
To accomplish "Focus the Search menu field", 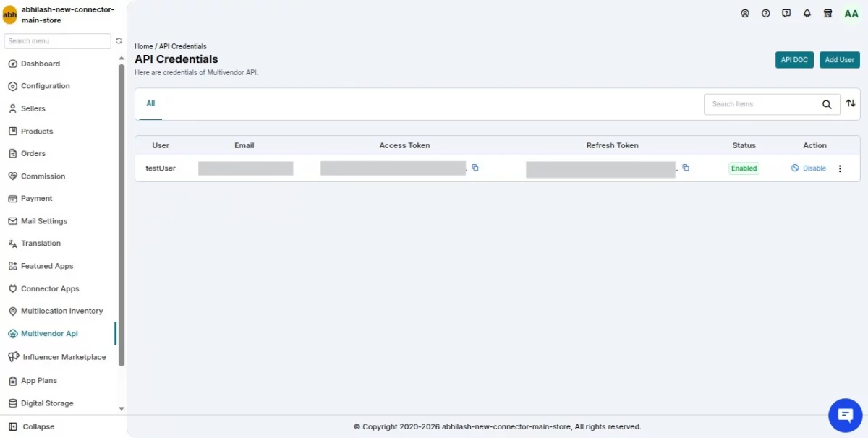I will [58, 41].
